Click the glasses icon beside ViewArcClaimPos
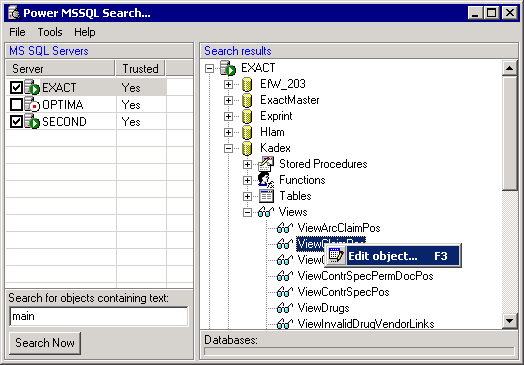 [x=285, y=228]
